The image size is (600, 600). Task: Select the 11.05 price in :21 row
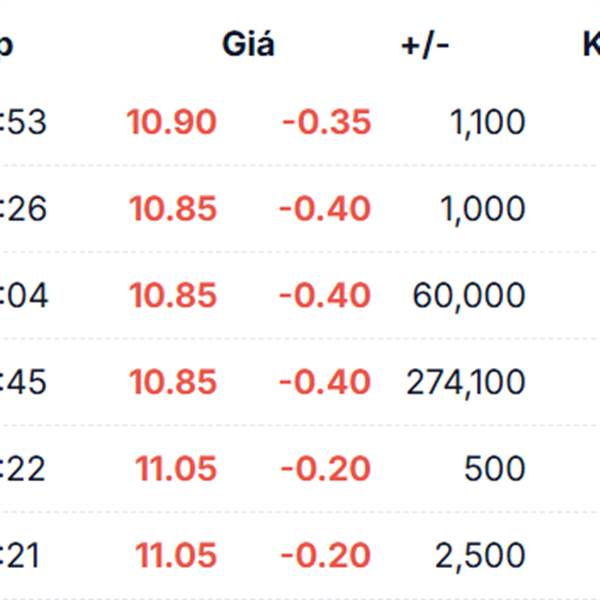pyautogui.click(x=176, y=555)
